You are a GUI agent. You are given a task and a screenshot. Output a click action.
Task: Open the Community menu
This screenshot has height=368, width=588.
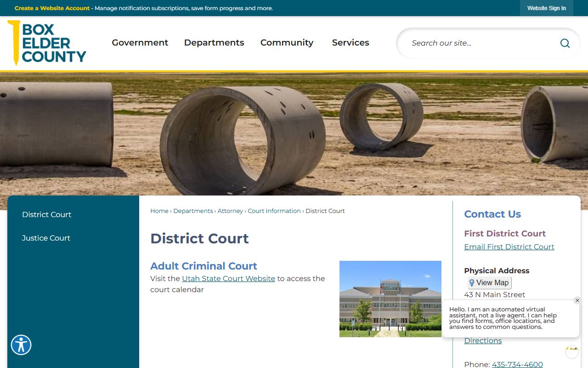(x=287, y=43)
